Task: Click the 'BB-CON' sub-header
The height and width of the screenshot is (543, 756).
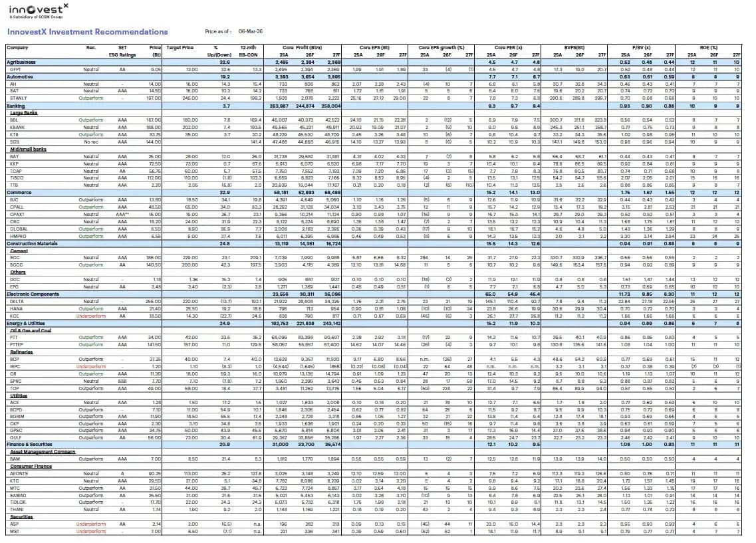Action: pyautogui.click(x=248, y=55)
